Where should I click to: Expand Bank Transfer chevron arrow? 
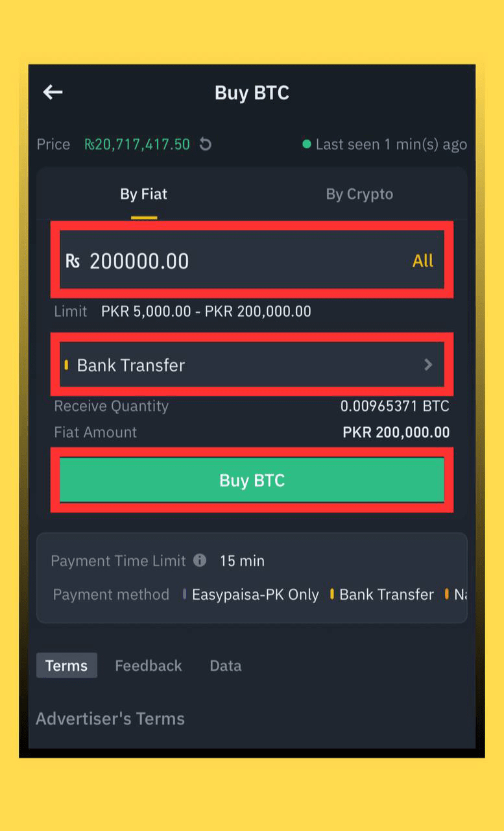428,365
